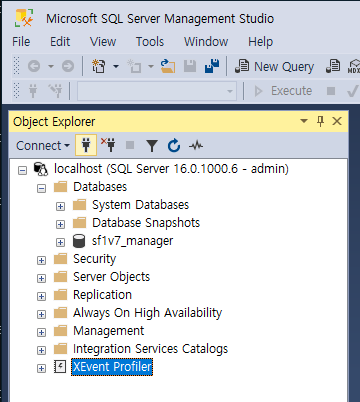360x402 pixels.
Task: Select the Management tree item
Action: pos(108,331)
